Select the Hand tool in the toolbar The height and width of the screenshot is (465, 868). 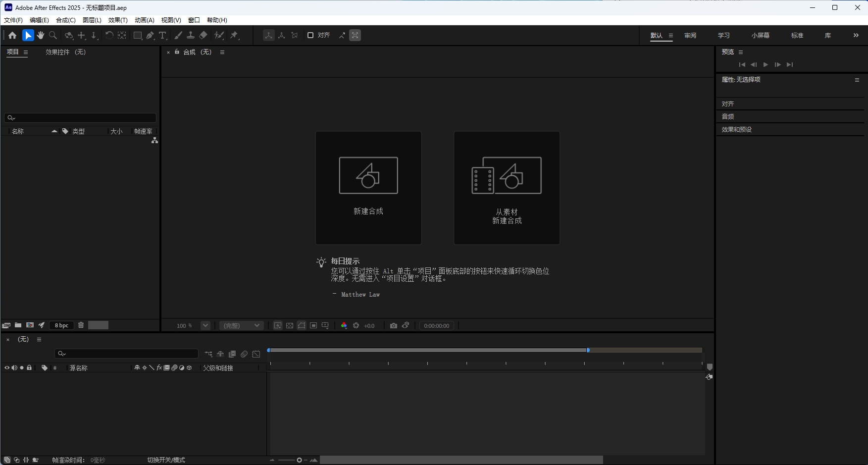pyautogui.click(x=40, y=35)
